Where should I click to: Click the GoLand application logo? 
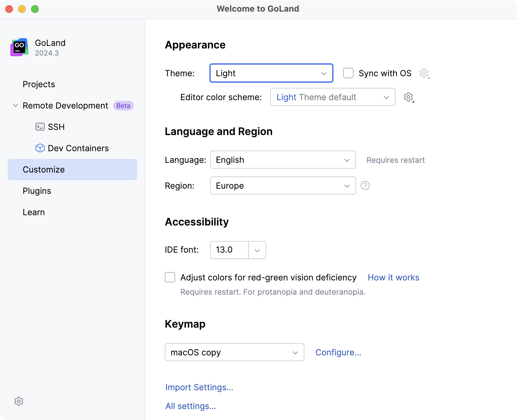tap(19, 47)
